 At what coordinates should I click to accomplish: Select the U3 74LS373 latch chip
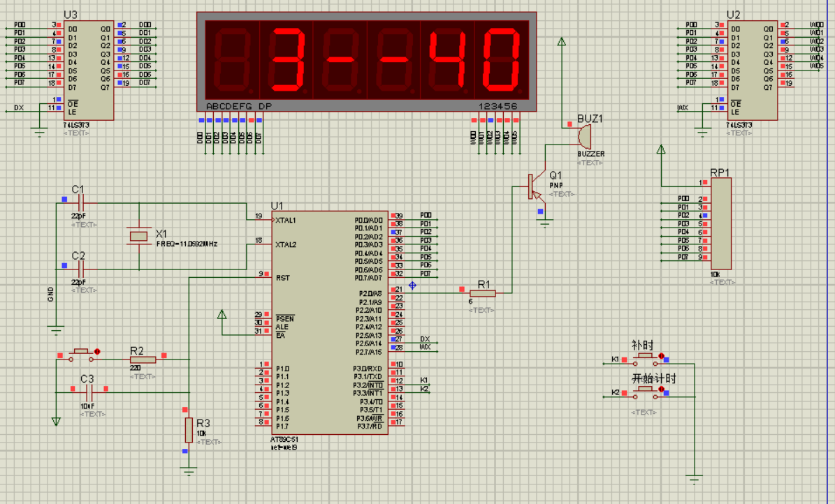click(x=89, y=71)
